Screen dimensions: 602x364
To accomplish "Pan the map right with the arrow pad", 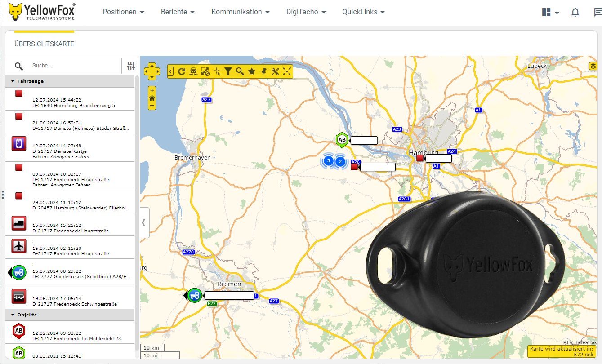I will pyautogui.click(x=157, y=71).
